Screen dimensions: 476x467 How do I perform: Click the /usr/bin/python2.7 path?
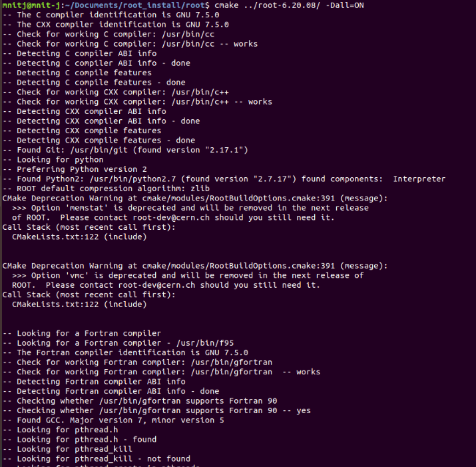pos(132,179)
